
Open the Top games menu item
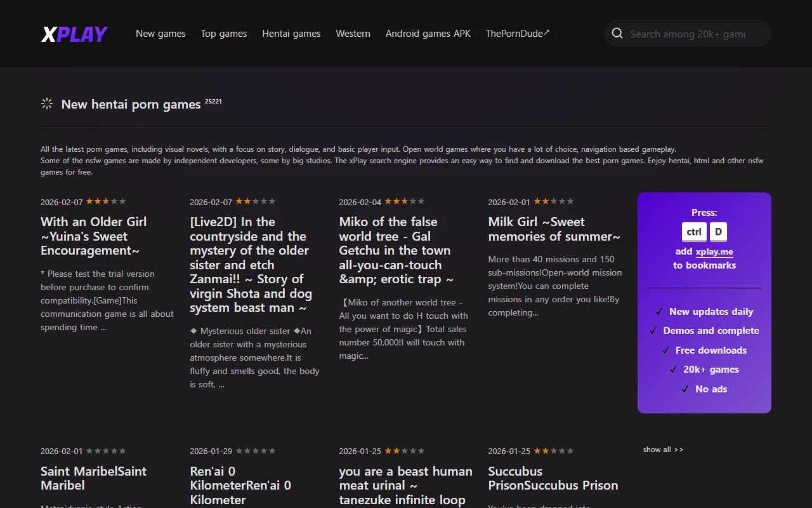click(x=223, y=33)
